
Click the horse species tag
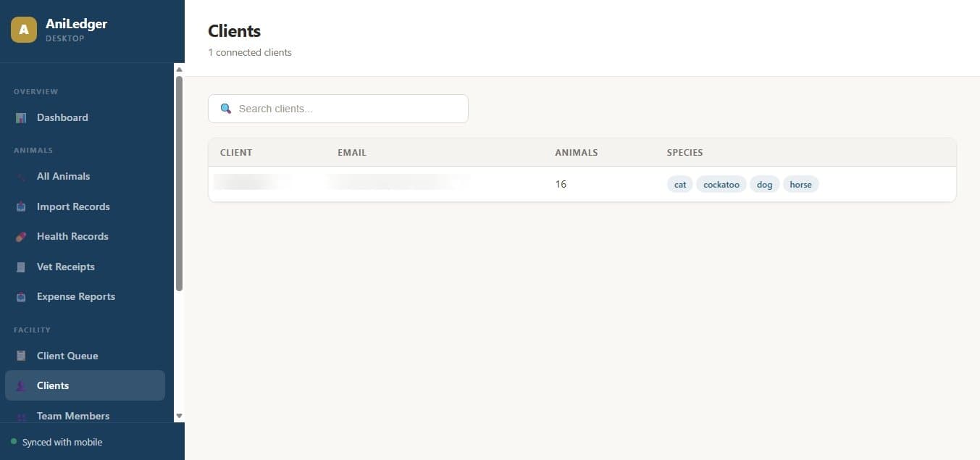tap(800, 184)
